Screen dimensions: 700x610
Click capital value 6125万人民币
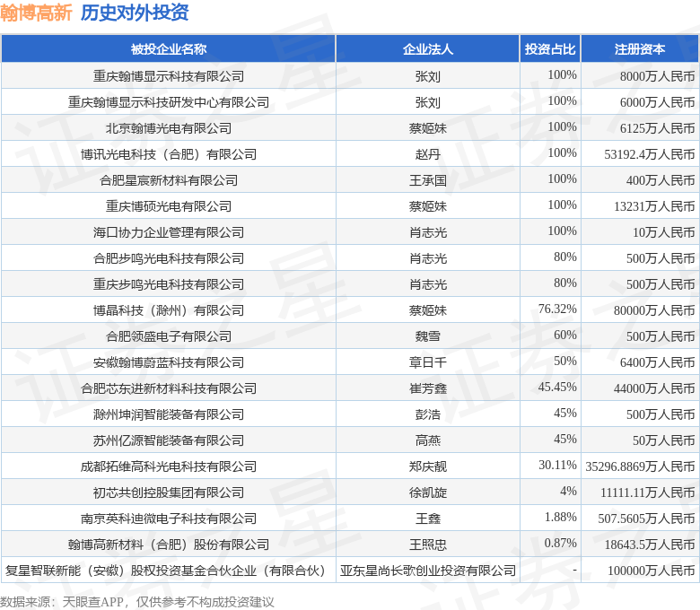pos(657,128)
